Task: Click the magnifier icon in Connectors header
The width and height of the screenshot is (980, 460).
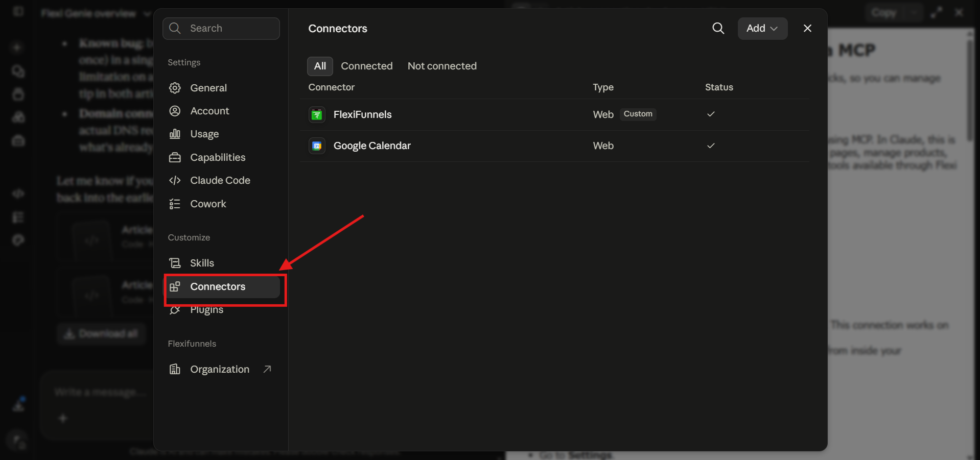Action: click(x=718, y=28)
